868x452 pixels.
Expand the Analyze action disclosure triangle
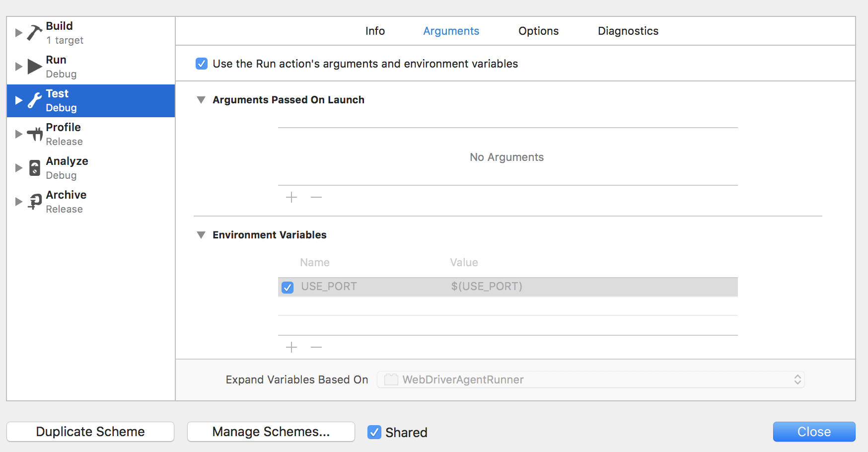19,168
